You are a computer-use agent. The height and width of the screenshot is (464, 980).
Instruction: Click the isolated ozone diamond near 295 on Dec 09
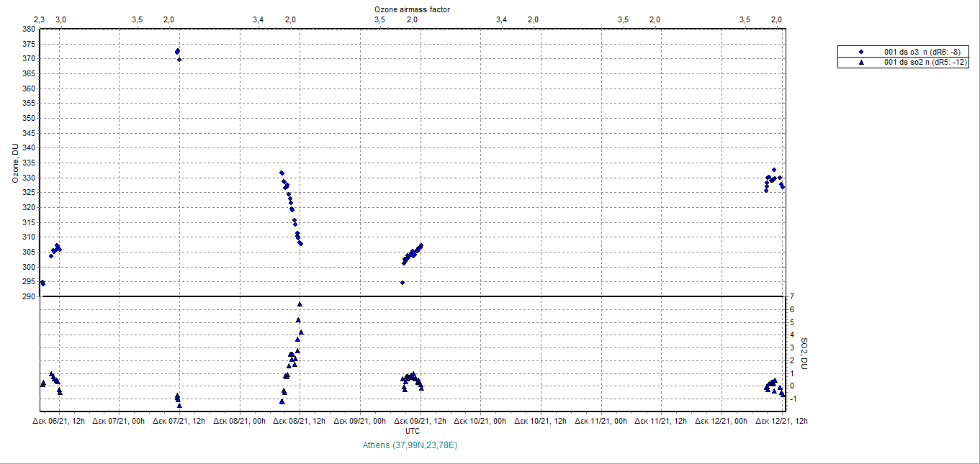[x=403, y=283]
